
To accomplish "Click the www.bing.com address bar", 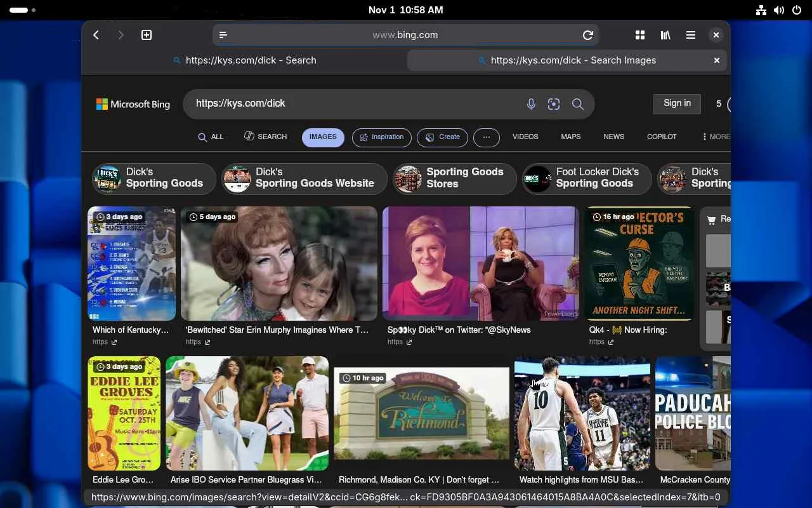I will tap(405, 35).
